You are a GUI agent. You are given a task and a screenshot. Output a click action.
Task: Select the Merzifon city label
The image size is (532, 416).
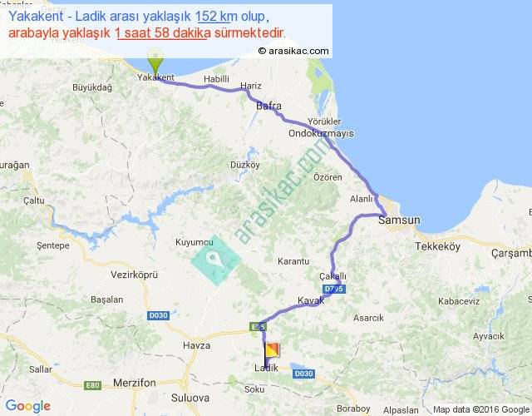tap(135, 383)
